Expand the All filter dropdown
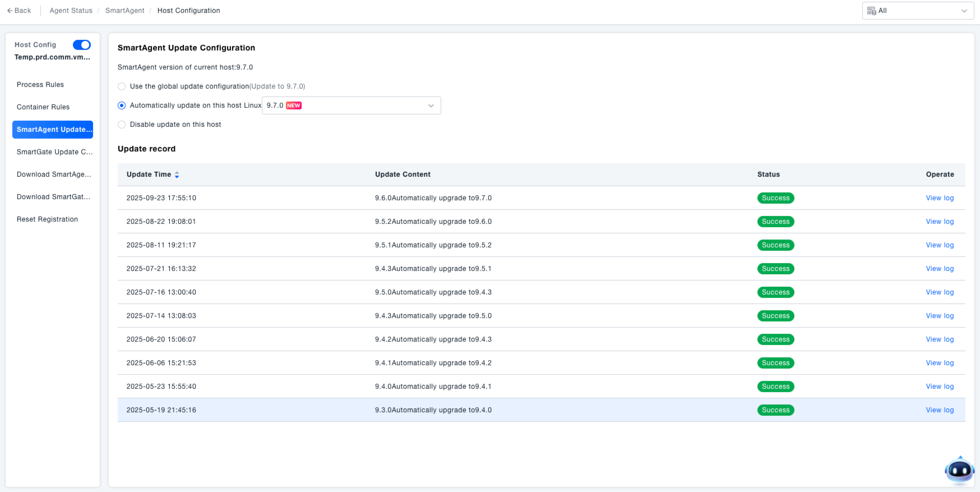This screenshot has width=980, height=492. pos(917,11)
